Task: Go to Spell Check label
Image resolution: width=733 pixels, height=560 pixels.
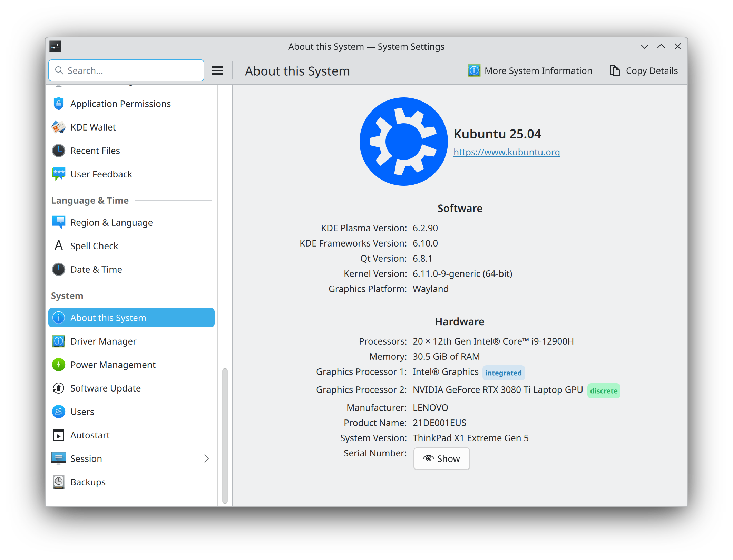Action: (94, 246)
